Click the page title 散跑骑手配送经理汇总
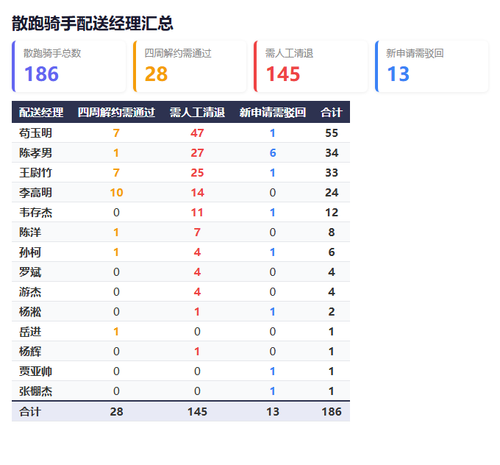This screenshot has height=465, width=500. (92, 23)
